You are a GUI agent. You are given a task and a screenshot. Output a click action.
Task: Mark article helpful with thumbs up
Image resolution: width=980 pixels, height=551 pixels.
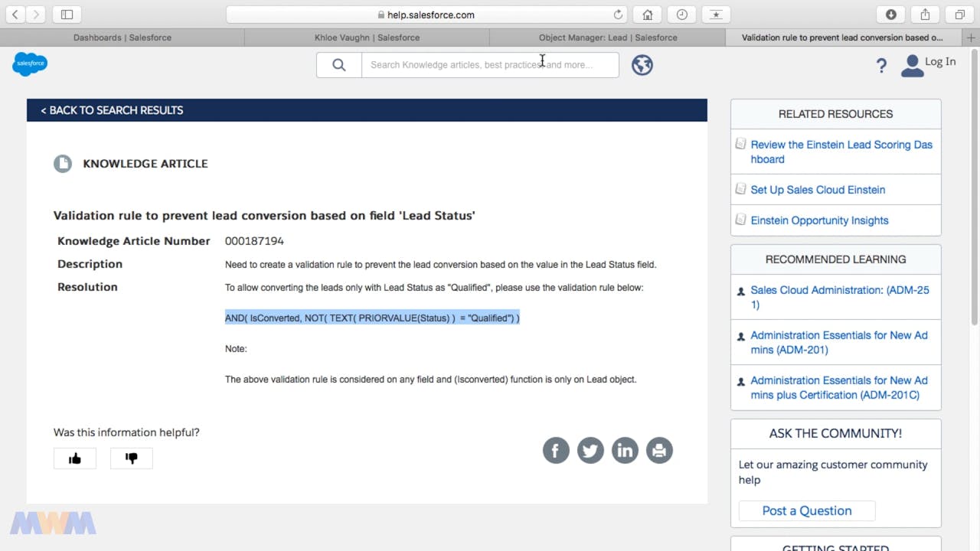coord(75,458)
